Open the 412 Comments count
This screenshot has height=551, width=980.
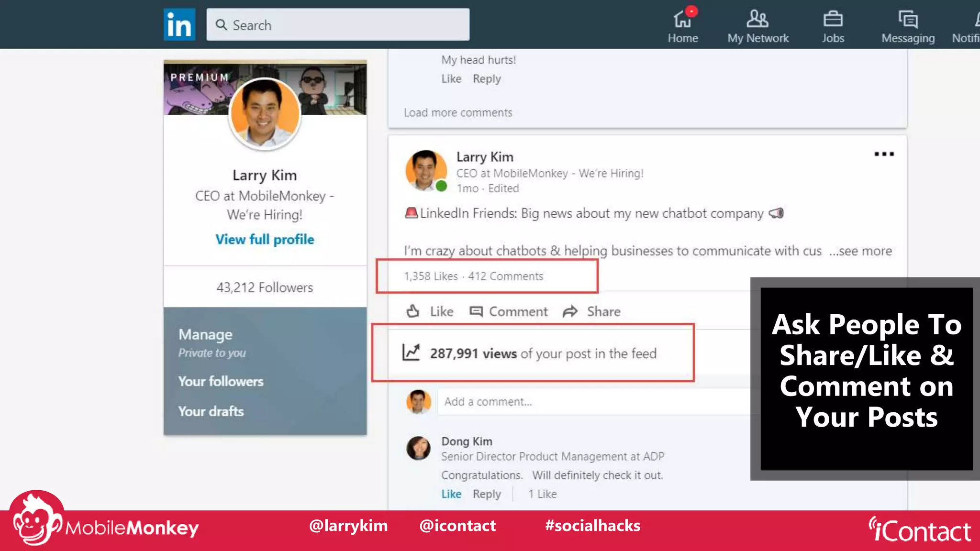click(x=506, y=276)
